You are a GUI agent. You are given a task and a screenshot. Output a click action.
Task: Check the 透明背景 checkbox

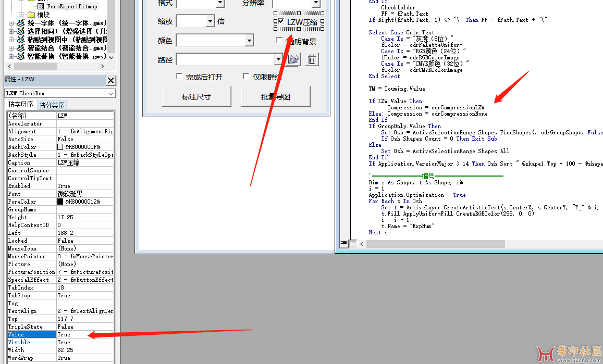pyautogui.click(x=279, y=41)
